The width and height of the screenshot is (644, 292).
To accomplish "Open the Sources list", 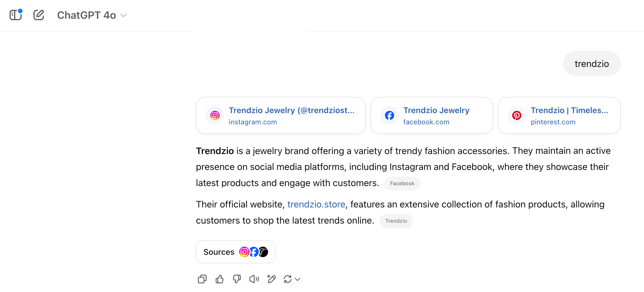I will tap(235, 252).
